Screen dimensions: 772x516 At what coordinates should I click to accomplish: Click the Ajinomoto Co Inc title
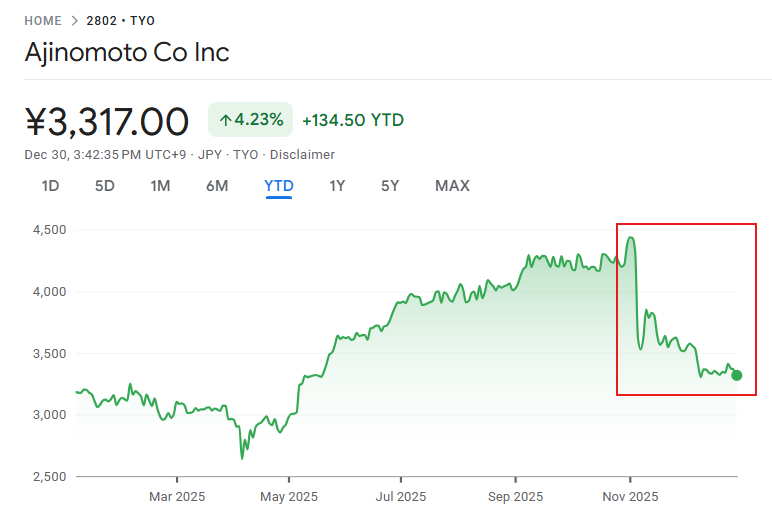point(127,52)
